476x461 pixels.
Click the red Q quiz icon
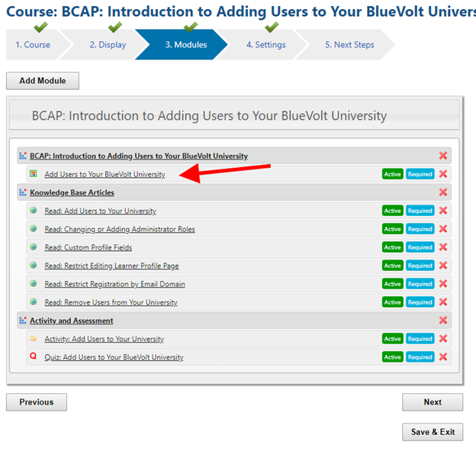[34, 356]
